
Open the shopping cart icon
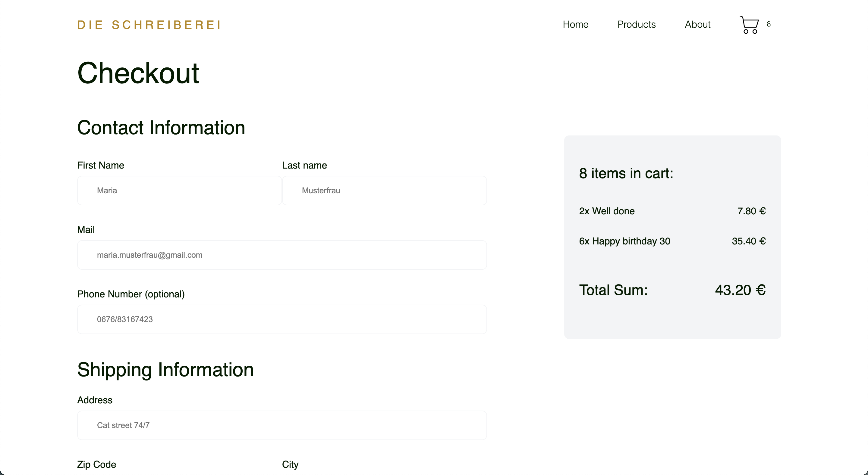click(x=749, y=25)
